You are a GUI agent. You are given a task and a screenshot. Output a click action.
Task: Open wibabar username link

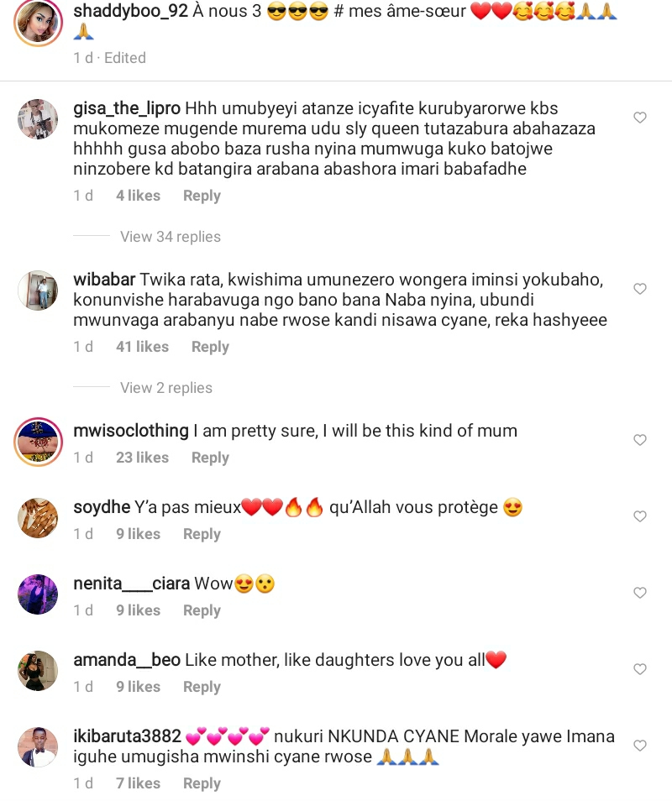pos(104,280)
